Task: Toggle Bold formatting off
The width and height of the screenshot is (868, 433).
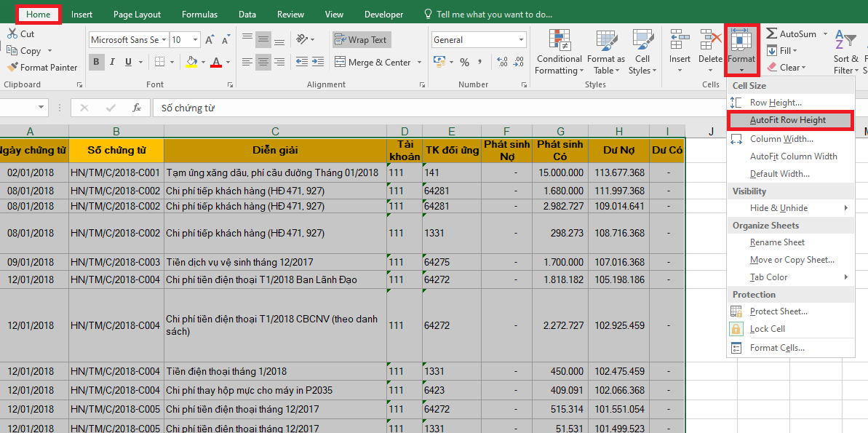Action: click(x=96, y=63)
